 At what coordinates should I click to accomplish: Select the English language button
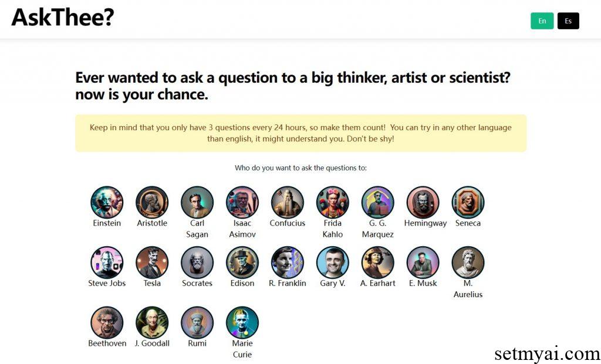[542, 21]
